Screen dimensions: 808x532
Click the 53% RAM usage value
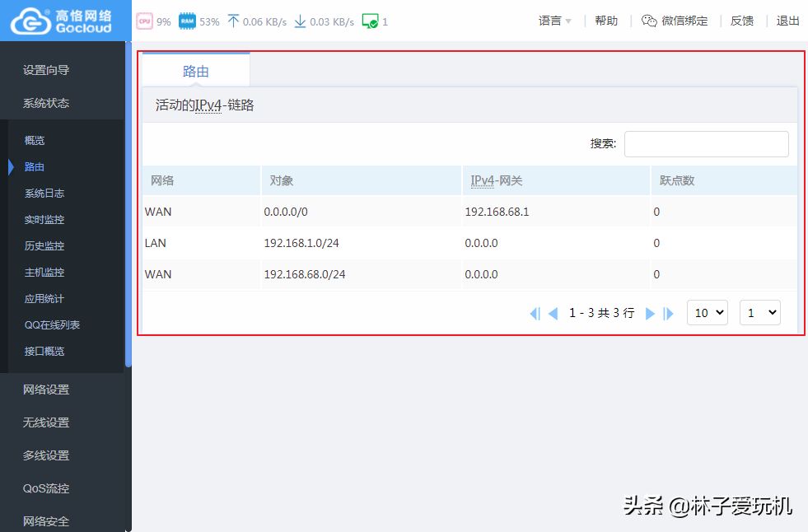click(x=209, y=21)
